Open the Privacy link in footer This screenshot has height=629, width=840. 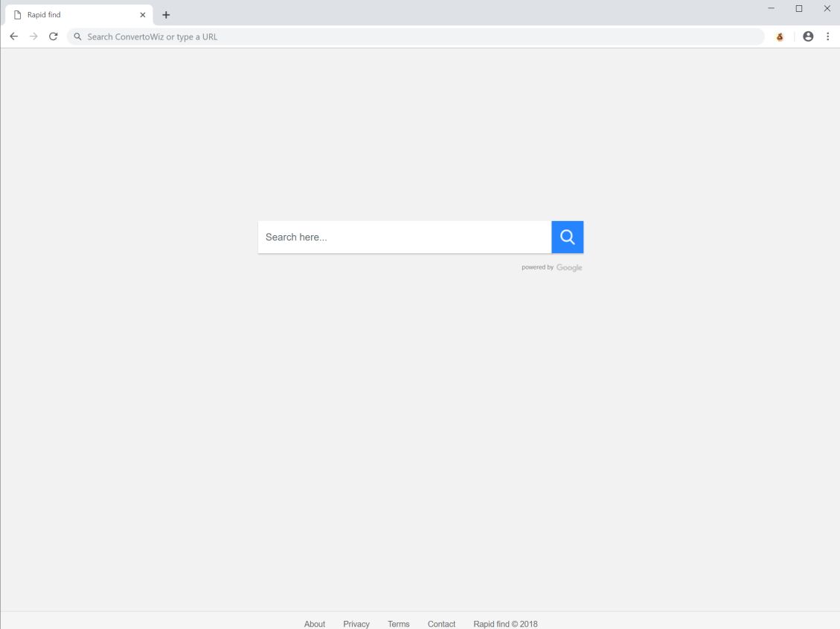pos(356,624)
